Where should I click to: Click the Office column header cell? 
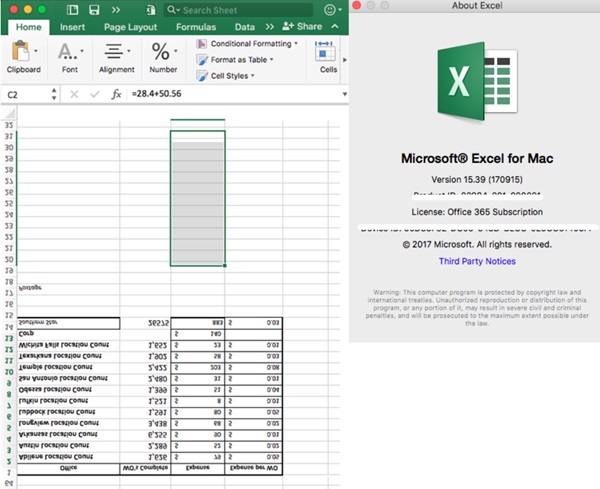[x=68, y=468]
